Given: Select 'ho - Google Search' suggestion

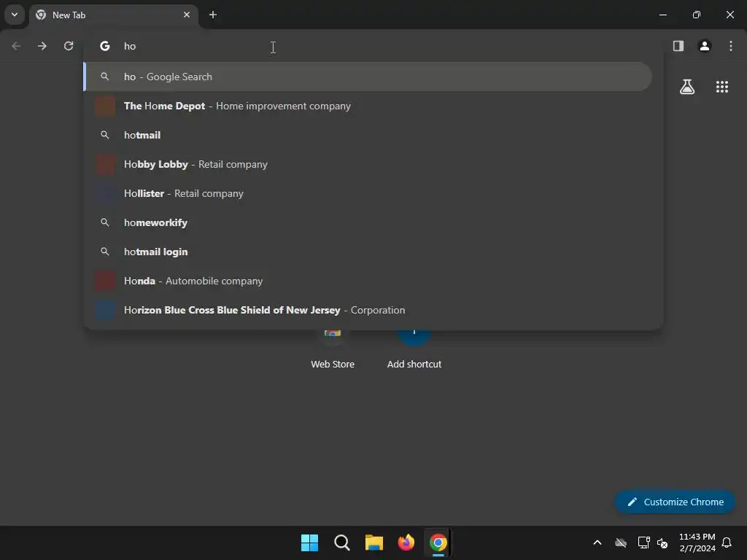Looking at the screenshot, I should click(368, 77).
